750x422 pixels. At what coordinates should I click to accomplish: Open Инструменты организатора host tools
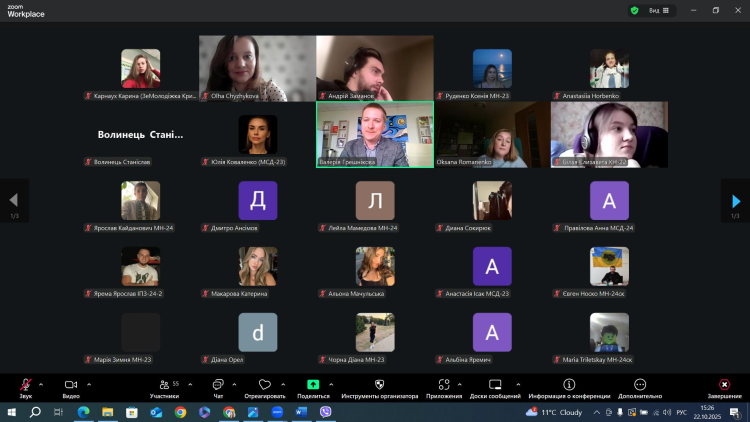(379, 385)
